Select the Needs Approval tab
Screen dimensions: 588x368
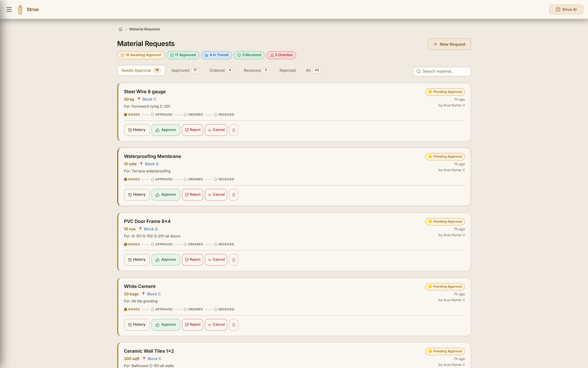coord(141,70)
